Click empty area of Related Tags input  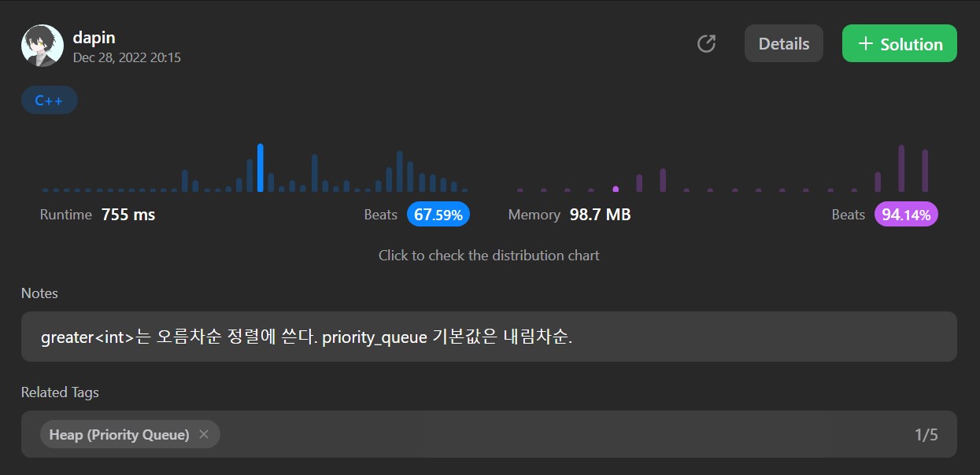551,434
